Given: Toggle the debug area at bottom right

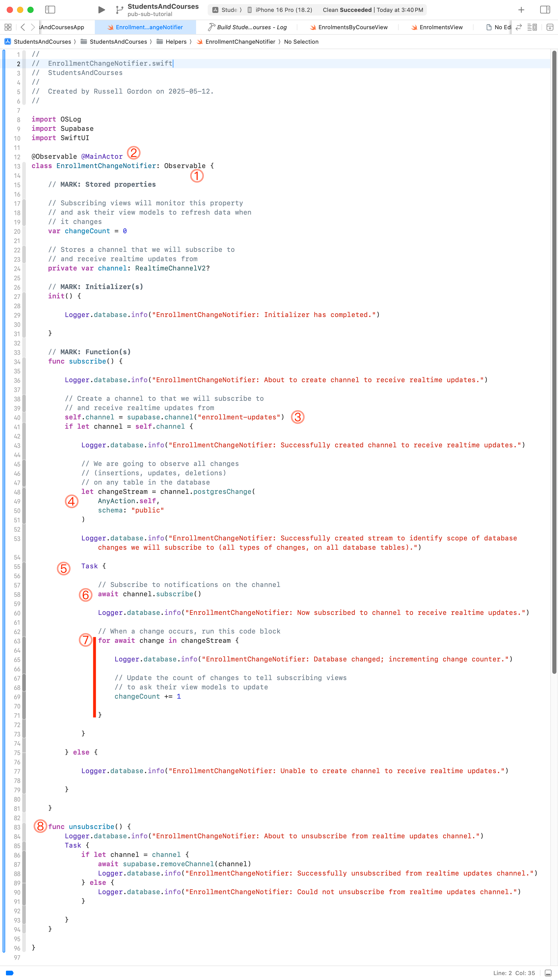Looking at the screenshot, I should (x=548, y=973).
